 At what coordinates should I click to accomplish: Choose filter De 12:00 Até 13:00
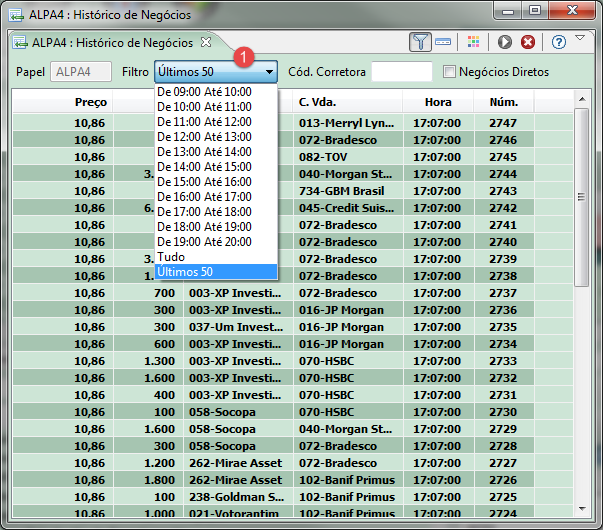click(216, 137)
